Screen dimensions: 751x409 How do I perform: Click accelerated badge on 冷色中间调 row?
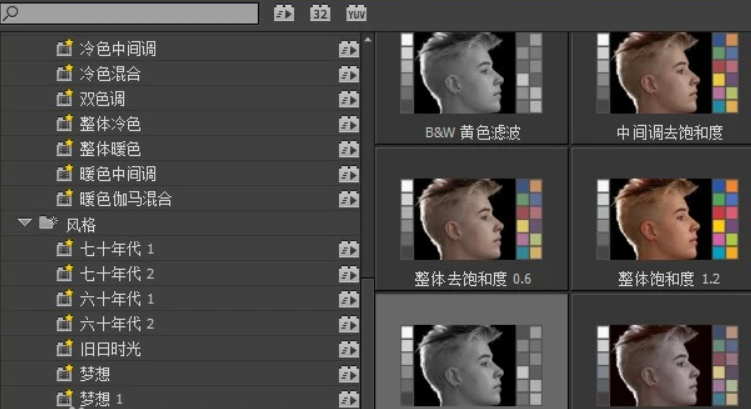tap(349, 49)
